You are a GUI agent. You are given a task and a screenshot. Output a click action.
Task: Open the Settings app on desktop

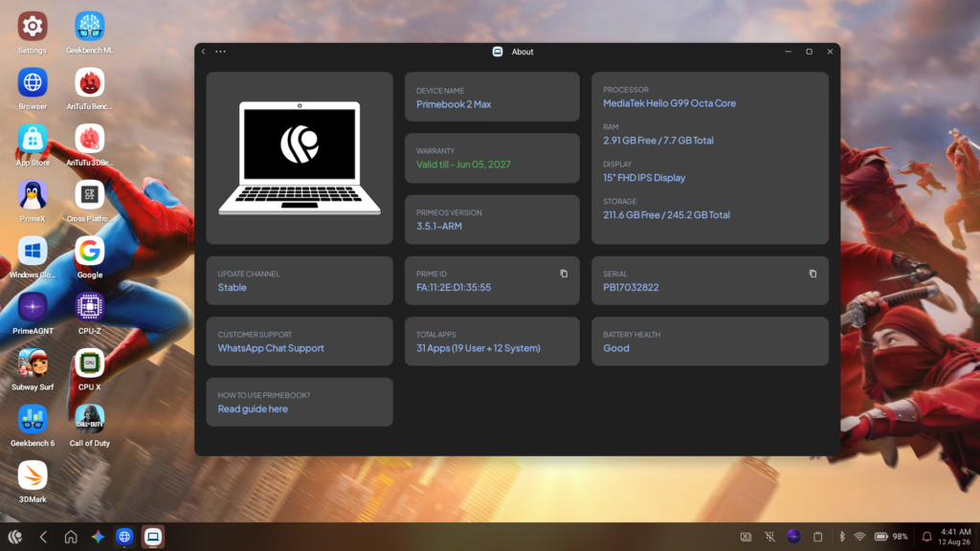click(33, 26)
